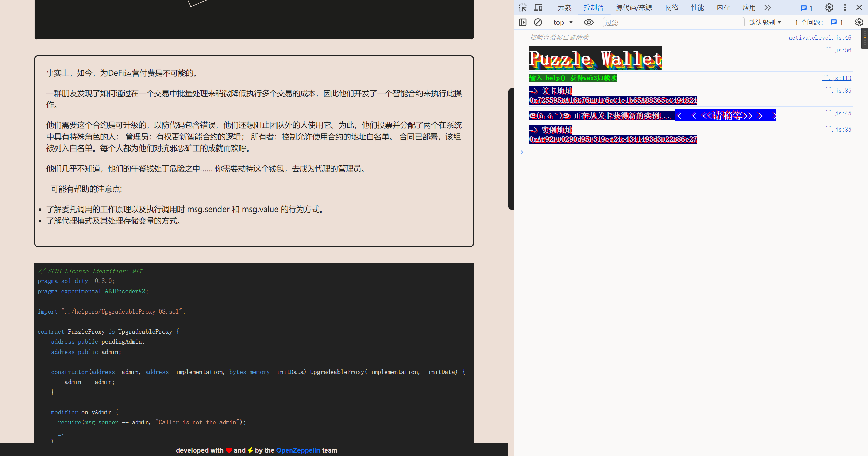Click the modifier onlyAdmin code line
Image resolution: width=868 pixels, height=456 pixels.
tap(85, 412)
